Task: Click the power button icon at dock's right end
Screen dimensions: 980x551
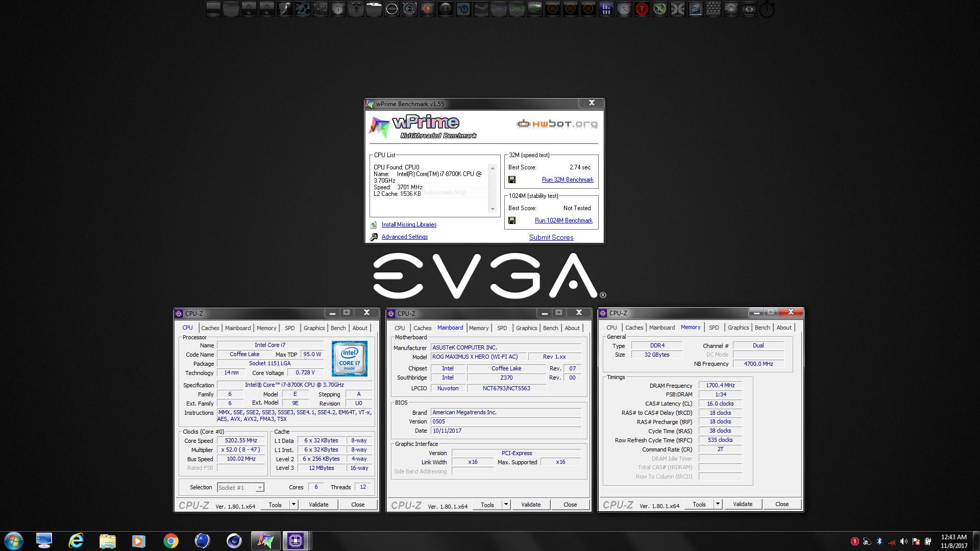Action: (x=767, y=10)
